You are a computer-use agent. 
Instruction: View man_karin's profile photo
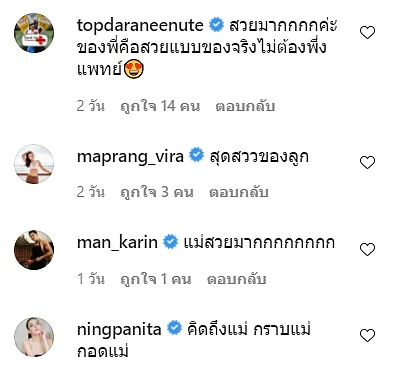coord(34,250)
